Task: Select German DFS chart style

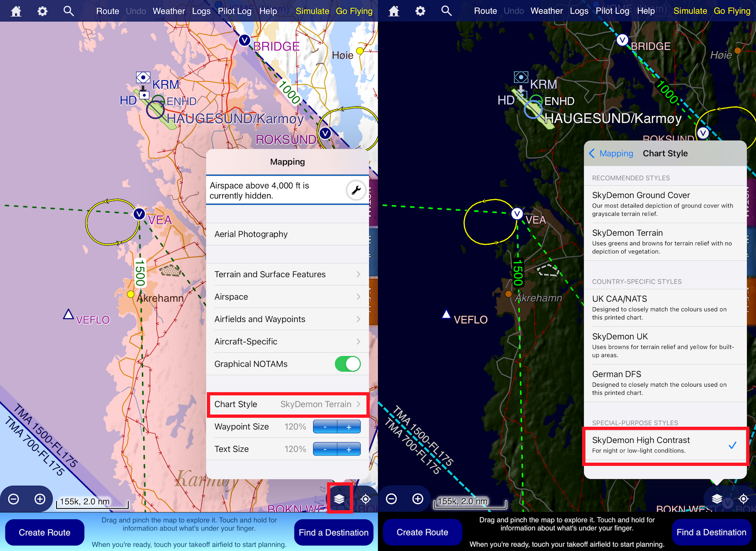Action: pyautogui.click(x=665, y=383)
